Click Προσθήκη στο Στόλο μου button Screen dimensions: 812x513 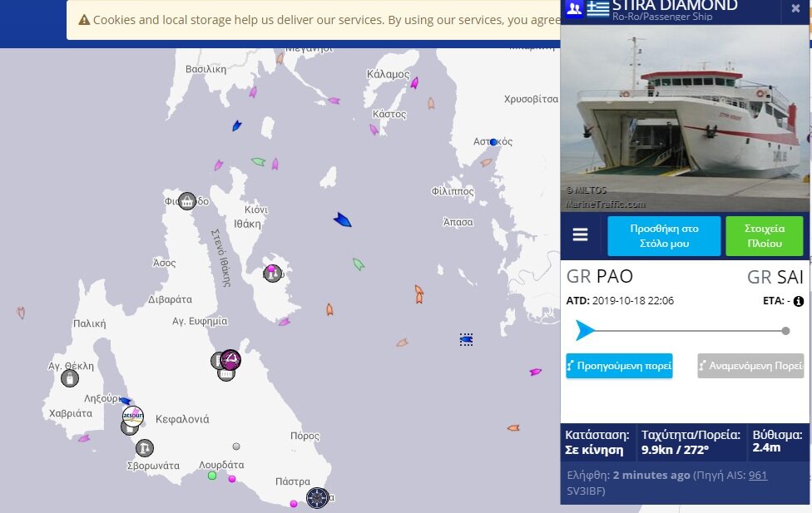(664, 236)
